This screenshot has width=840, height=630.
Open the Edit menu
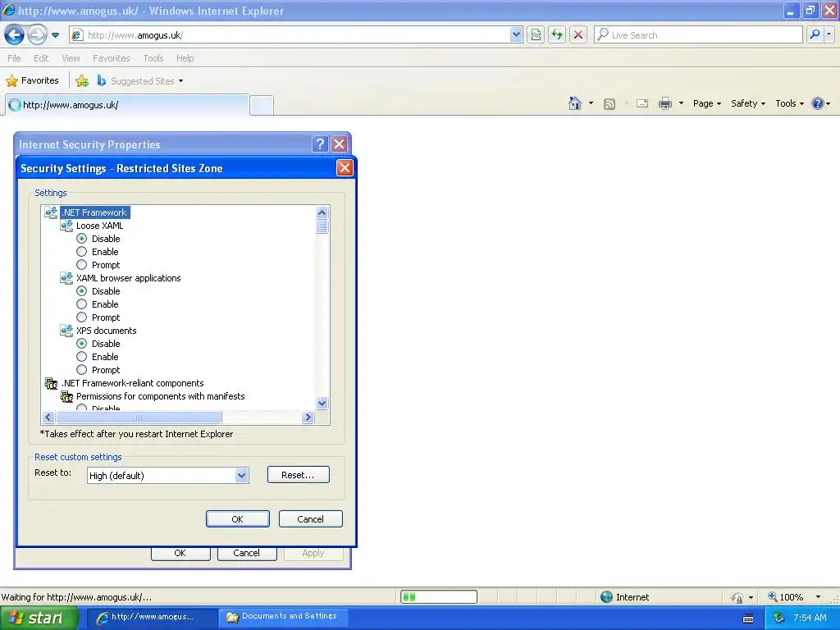(41, 58)
